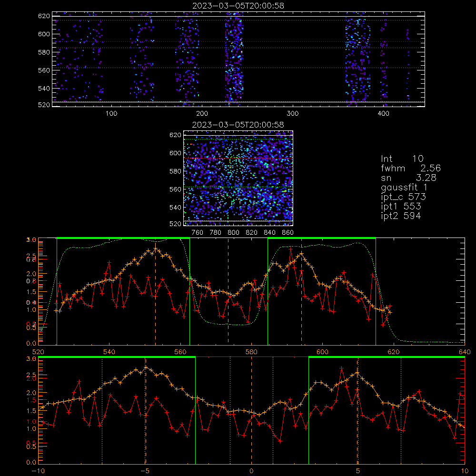Click the '640' x-axis label of the profile plot
This screenshot has height=476, width=476.
click(465, 352)
